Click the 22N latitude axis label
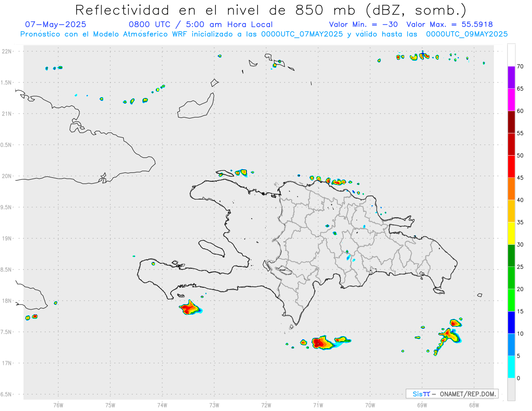532x411 pixels. tap(8, 51)
